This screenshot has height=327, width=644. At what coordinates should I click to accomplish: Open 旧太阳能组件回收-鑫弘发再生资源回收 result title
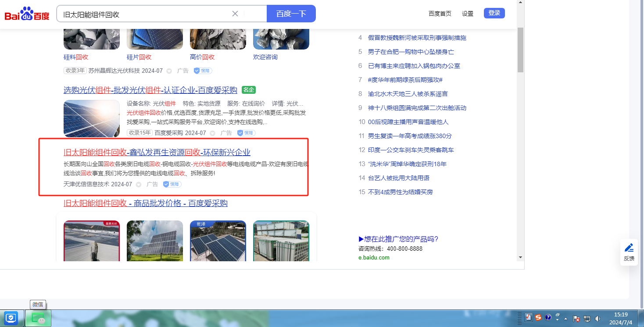157,152
